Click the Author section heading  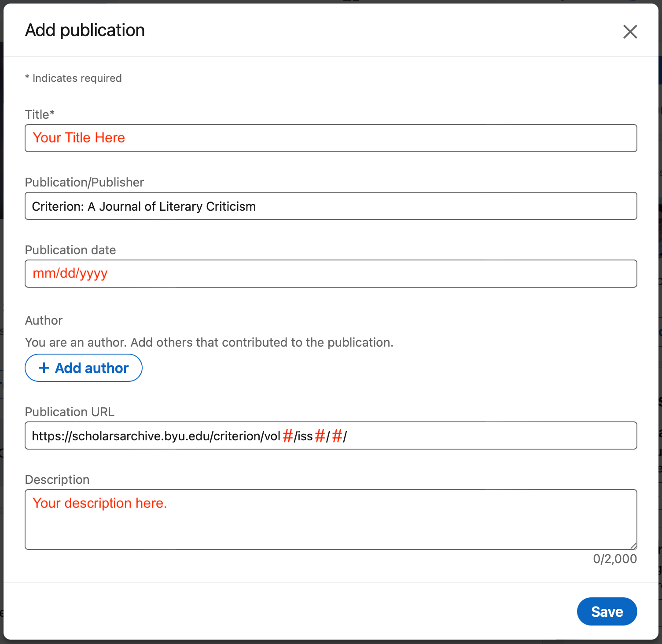44,320
